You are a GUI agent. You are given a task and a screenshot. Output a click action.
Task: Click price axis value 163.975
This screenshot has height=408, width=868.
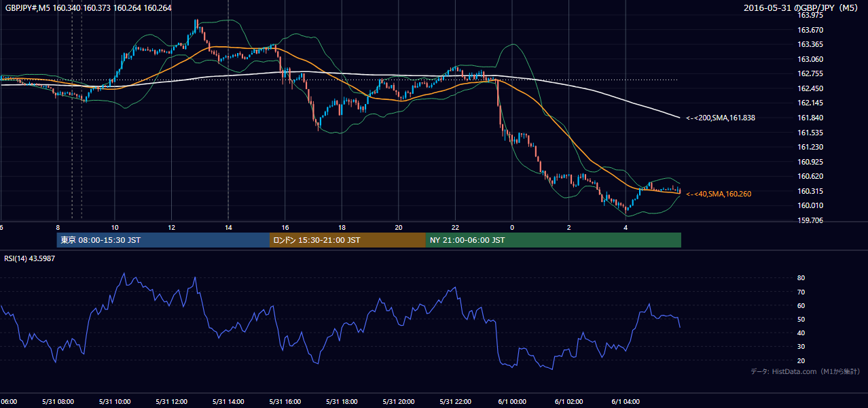810,15
